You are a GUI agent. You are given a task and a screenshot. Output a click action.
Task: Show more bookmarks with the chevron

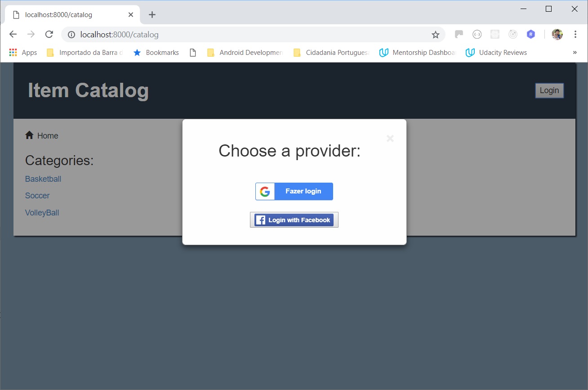coord(575,53)
